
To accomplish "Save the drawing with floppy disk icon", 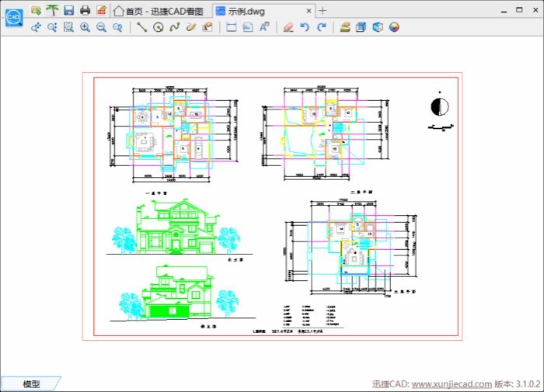I will (x=68, y=10).
